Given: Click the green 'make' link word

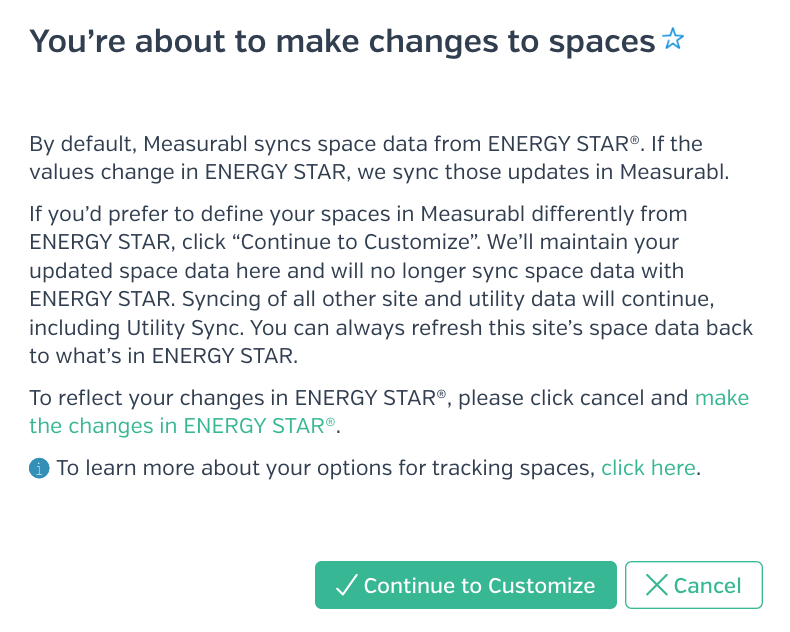Looking at the screenshot, I should pyautogui.click(x=722, y=398).
